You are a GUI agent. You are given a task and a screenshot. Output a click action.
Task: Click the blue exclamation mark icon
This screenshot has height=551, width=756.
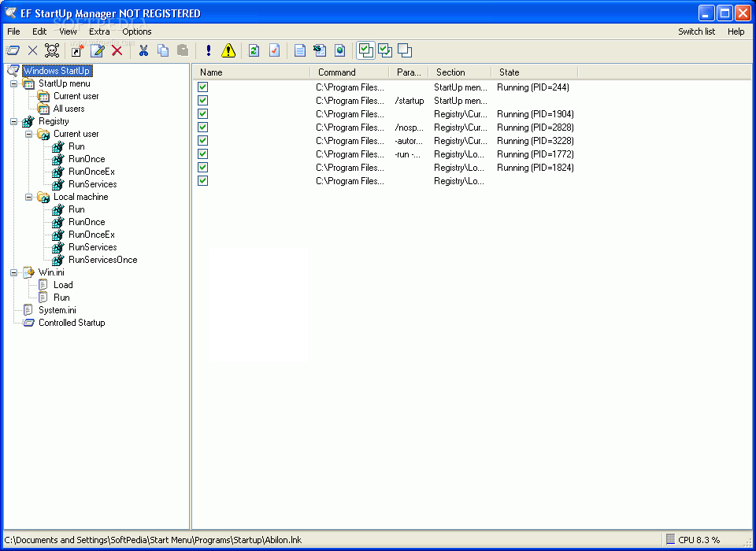[x=208, y=50]
